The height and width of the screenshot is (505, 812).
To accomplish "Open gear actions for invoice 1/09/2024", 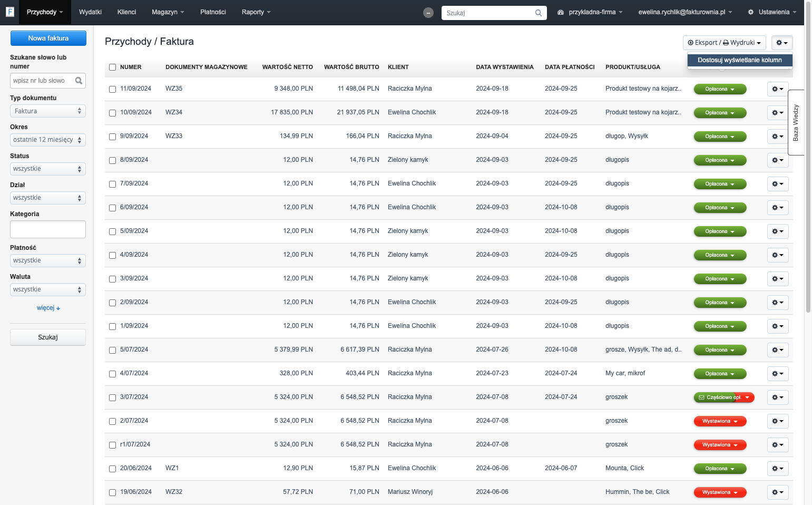I will pyautogui.click(x=778, y=326).
